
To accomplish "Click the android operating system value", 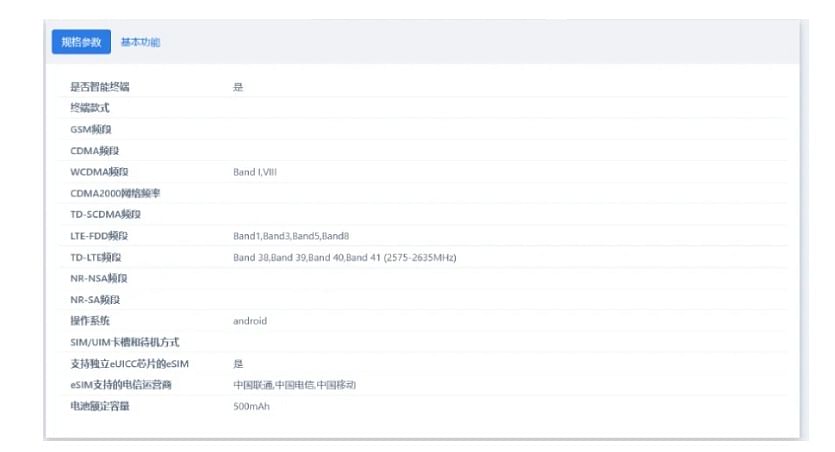I will click(250, 321).
